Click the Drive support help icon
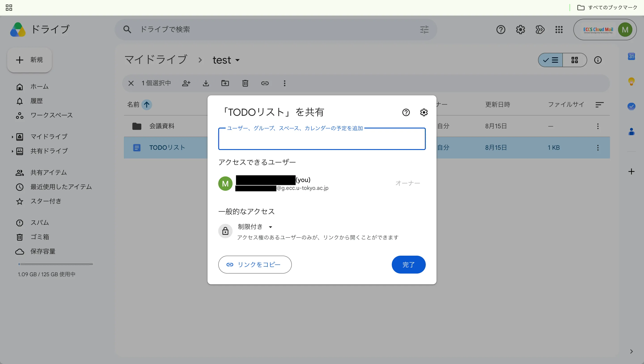Image resolution: width=644 pixels, height=364 pixels. point(501,30)
